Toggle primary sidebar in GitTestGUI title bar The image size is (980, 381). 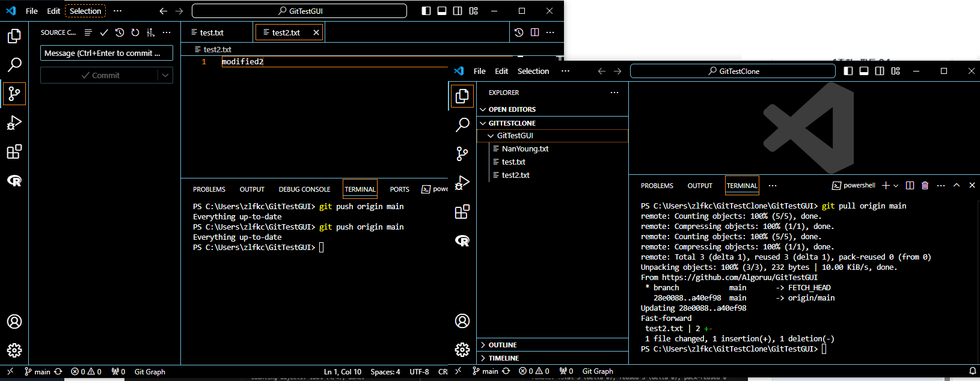click(426, 11)
